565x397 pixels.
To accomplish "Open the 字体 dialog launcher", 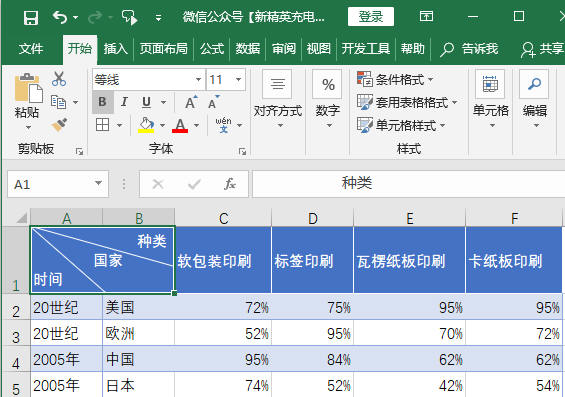I will [x=242, y=151].
